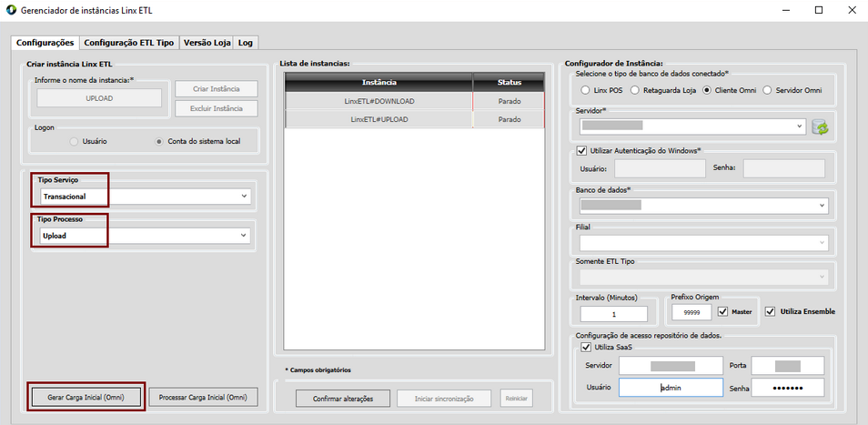The width and height of the screenshot is (868, 425).
Task: Click the Parado status of LinxETL#UPLOAD
Action: pos(509,119)
